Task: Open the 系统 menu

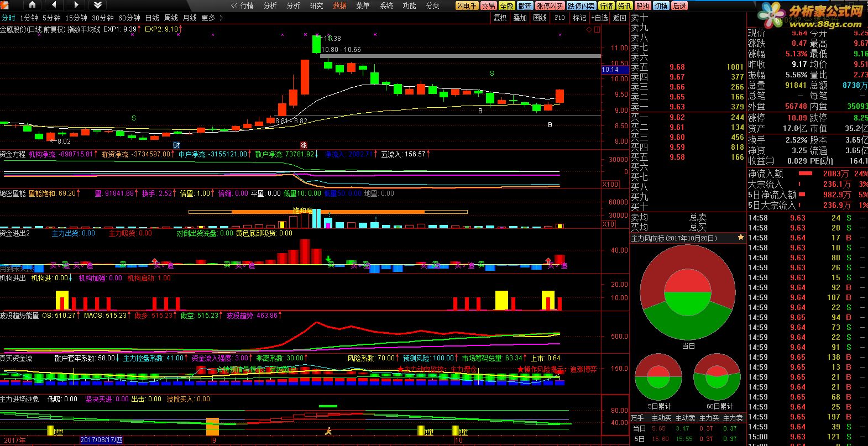Action: (x=386, y=6)
